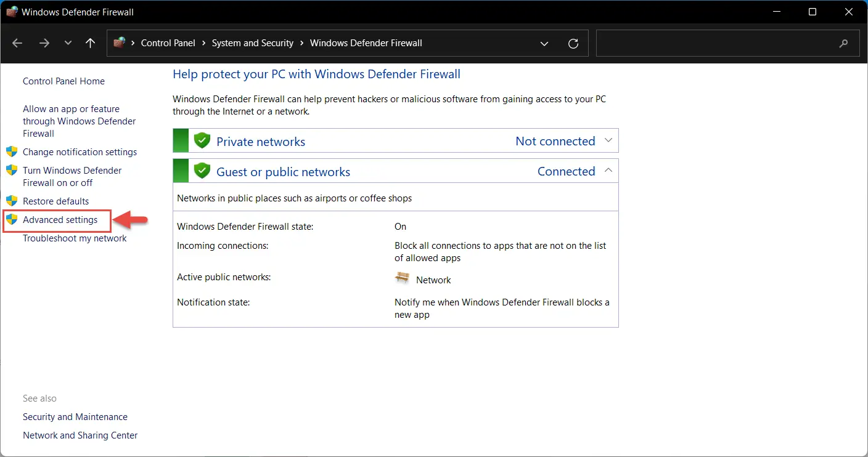This screenshot has height=457, width=868.
Task: Expand the address bar history dropdown
Action: [544, 43]
